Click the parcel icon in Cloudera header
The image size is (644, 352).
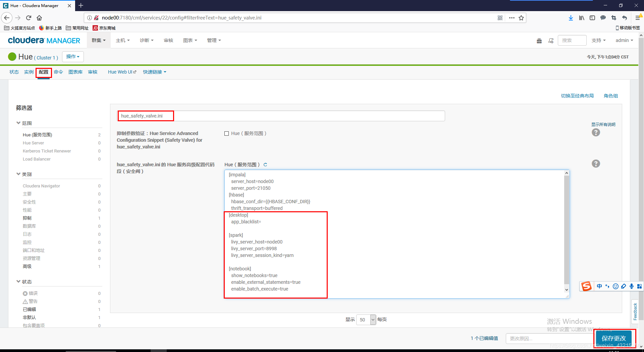[539, 41]
